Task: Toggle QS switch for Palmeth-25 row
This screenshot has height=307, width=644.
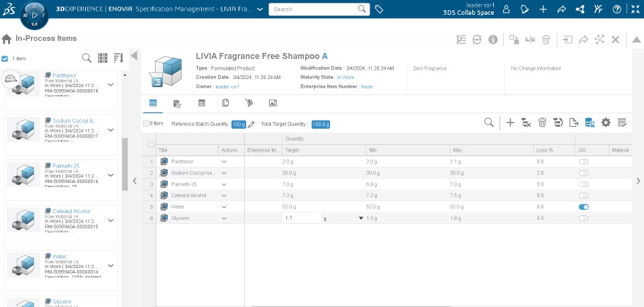Action: click(x=584, y=184)
